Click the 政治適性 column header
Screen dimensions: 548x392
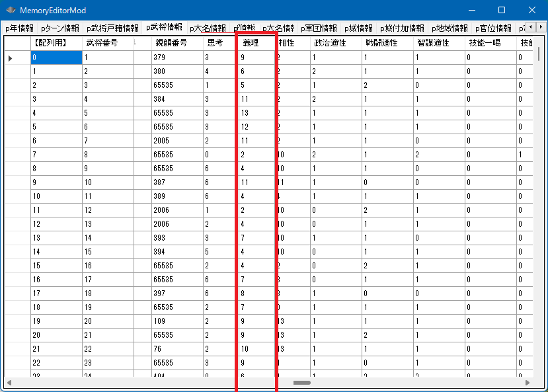click(x=329, y=42)
